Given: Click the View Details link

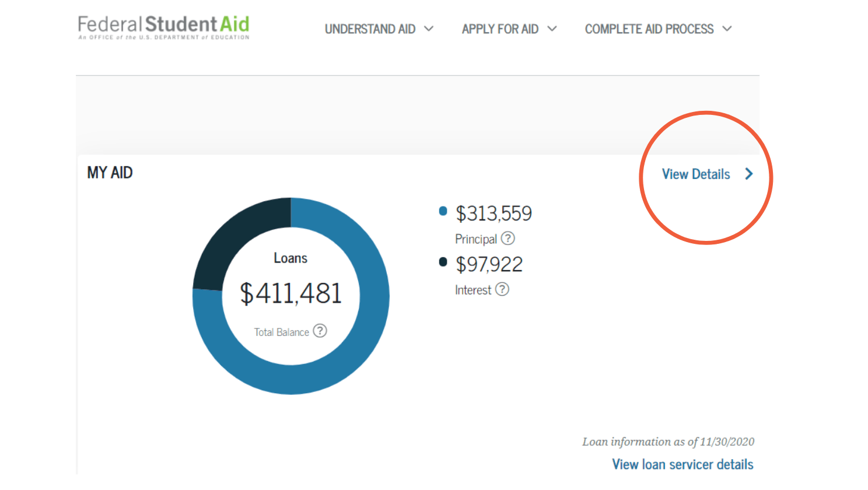Looking at the screenshot, I should click(695, 174).
